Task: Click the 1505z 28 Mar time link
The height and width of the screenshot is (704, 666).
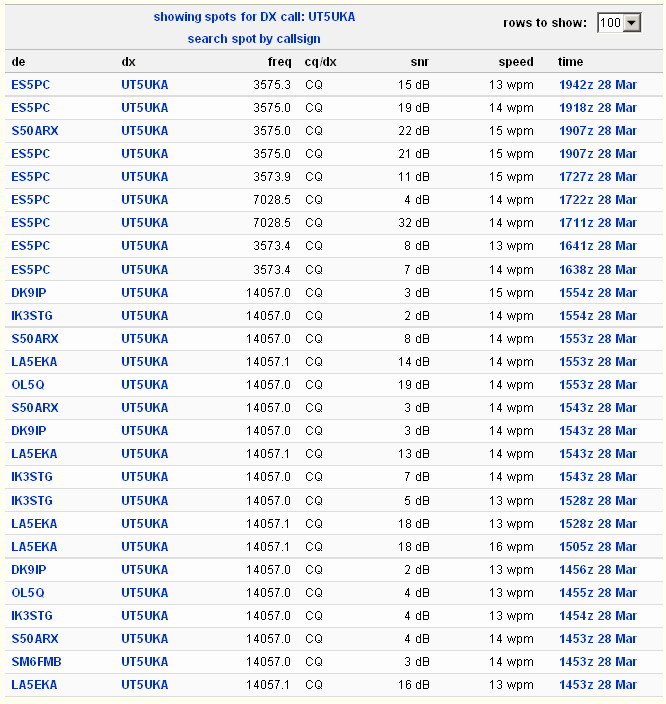Action: tap(598, 547)
